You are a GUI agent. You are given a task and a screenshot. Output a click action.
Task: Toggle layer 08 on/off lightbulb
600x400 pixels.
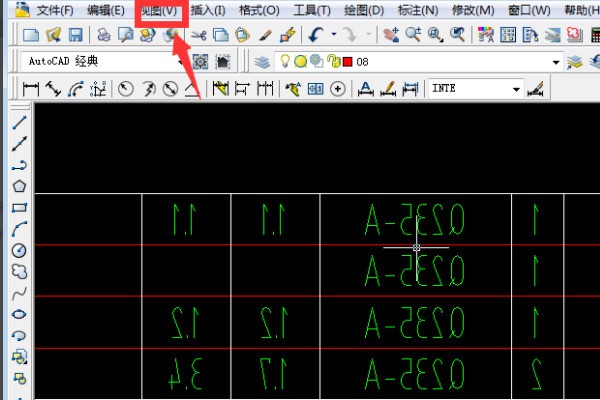coord(286,62)
